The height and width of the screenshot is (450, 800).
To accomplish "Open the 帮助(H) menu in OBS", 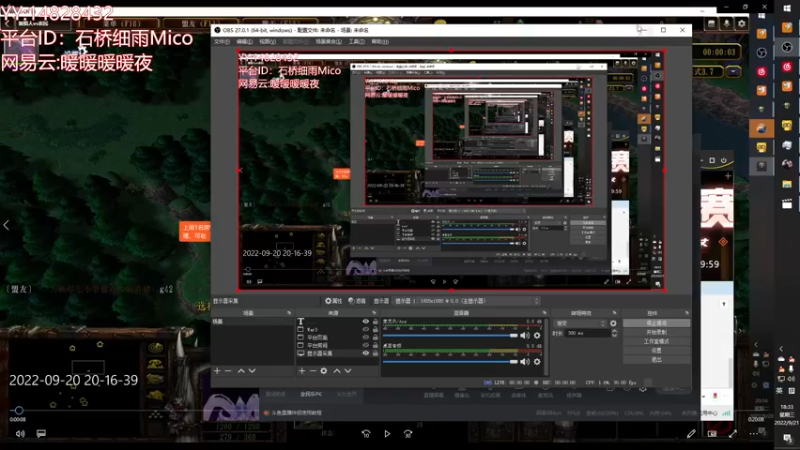I will [x=380, y=41].
